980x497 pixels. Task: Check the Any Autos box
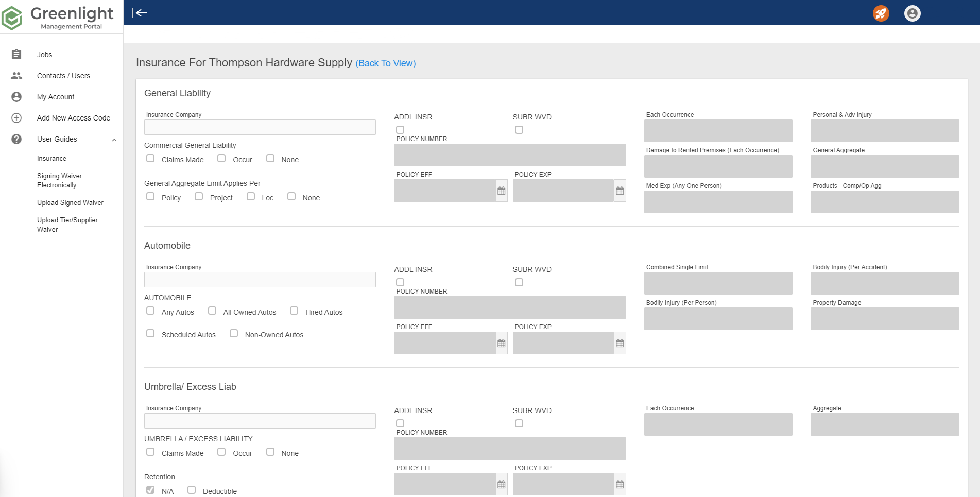150,311
